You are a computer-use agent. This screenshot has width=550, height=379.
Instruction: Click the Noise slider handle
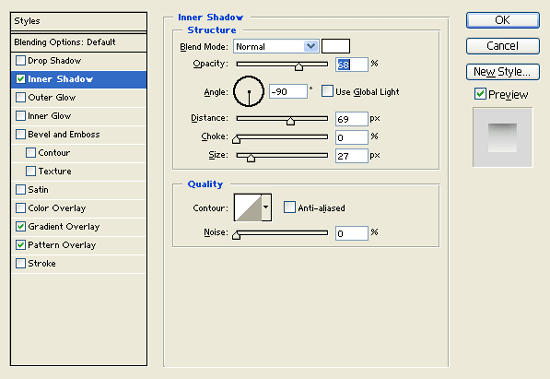point(236,235)
